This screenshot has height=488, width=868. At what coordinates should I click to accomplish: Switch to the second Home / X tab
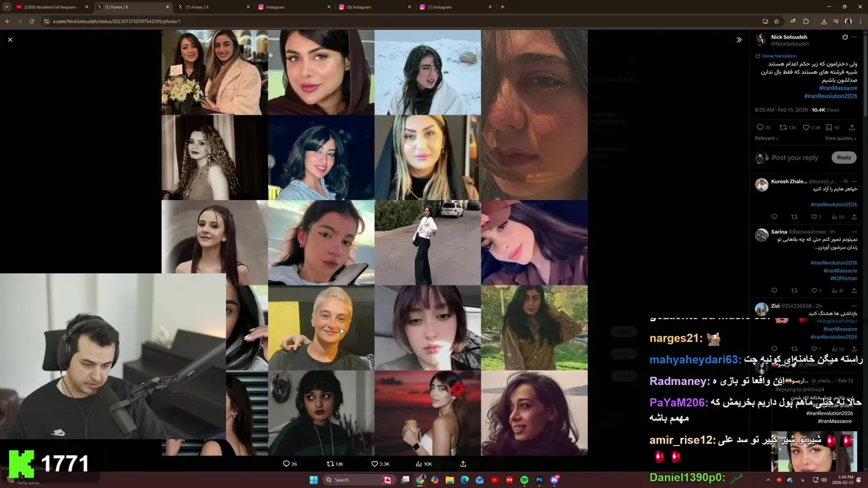coord(213,7)
